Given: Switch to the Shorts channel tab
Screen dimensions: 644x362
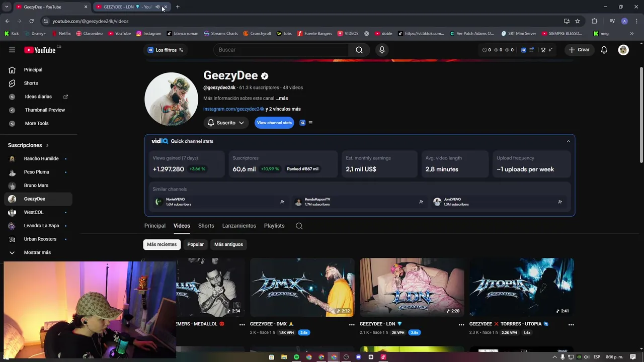Looking at the screenshot, I should tap(206, 226).
